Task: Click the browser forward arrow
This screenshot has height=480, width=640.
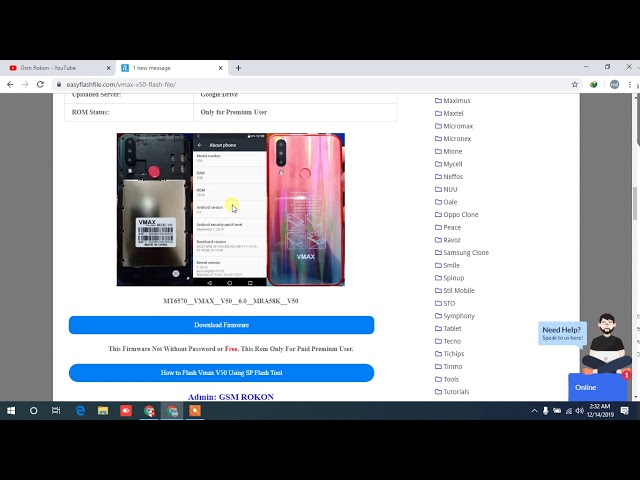Action: click(25, 84)
